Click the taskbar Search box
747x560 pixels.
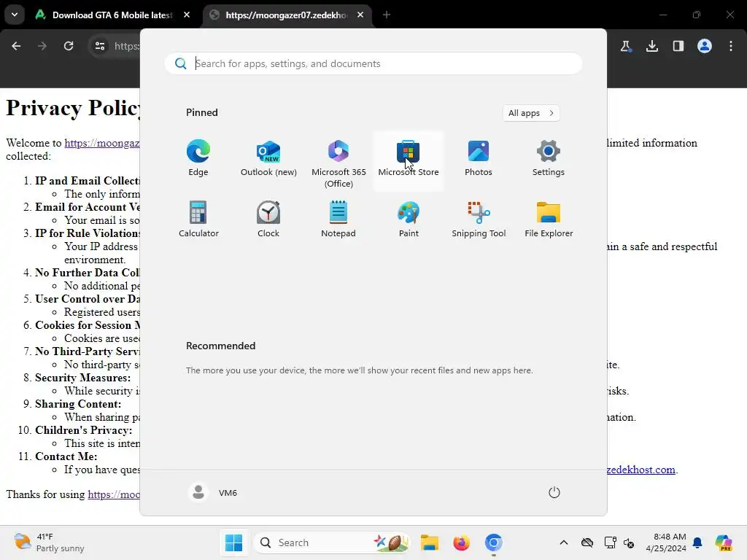click(x=333, y=542)
